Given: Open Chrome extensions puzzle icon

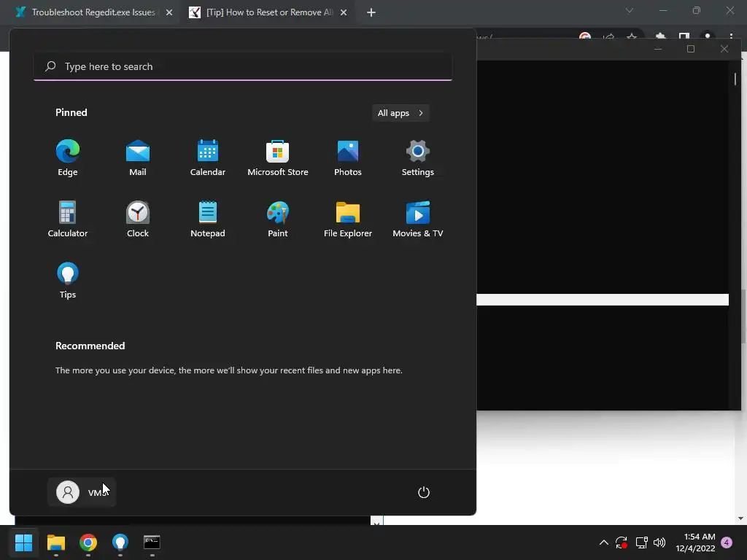Looking at the screenshot, I should coord(660,36).
